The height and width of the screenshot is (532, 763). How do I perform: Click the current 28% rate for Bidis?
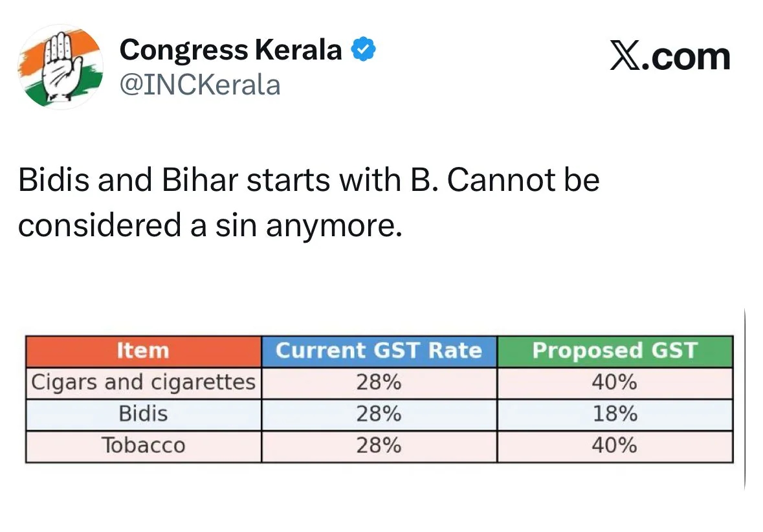[379, 414]
